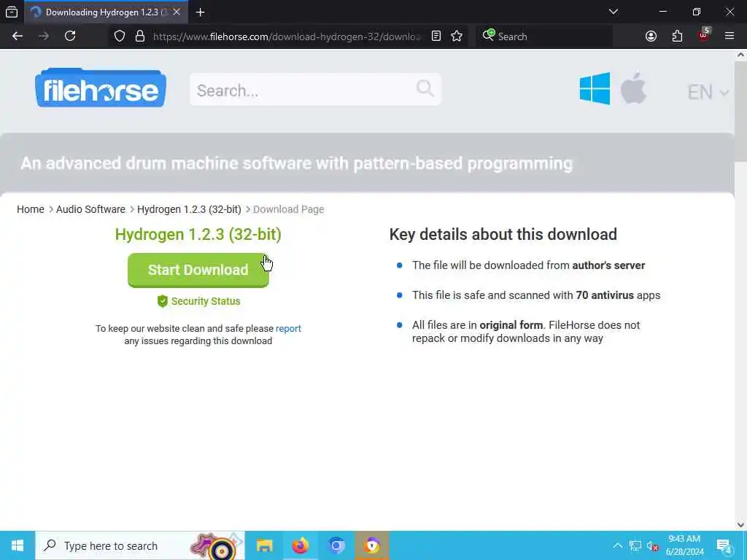
Task: Open the Windows Start menu
Action: pos(18,545)
